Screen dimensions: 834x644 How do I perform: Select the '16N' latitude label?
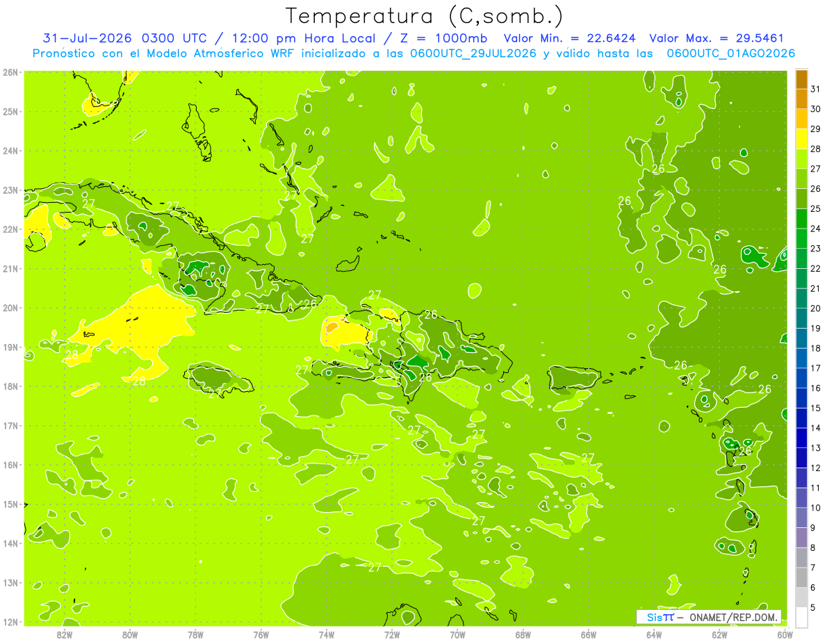[10, 465]
